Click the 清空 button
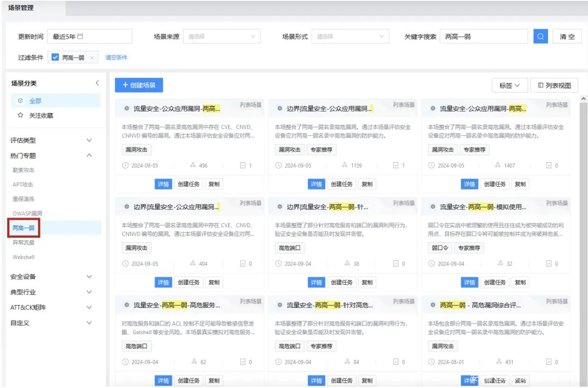The image size is (588, 388). [x=567, y=36]
